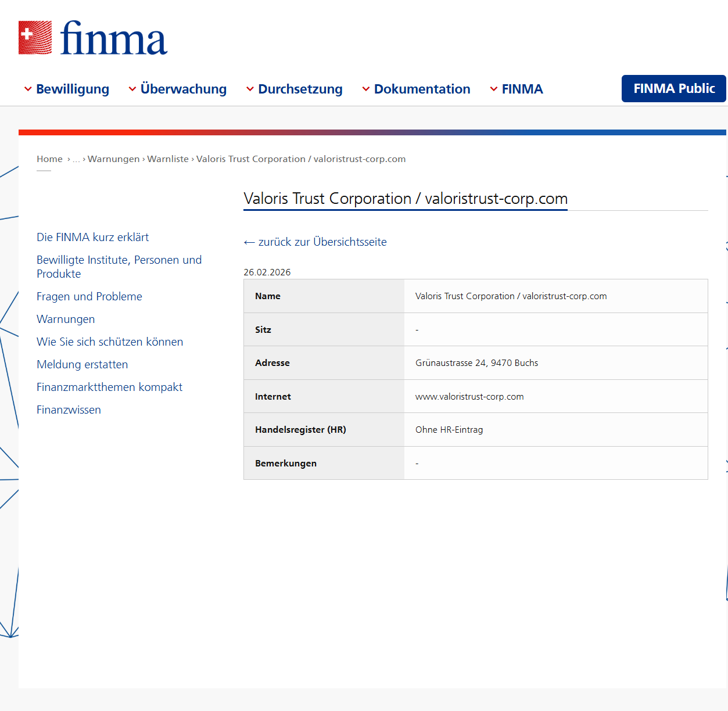
Task: Open the Überwachung menu
Action: 184,89
